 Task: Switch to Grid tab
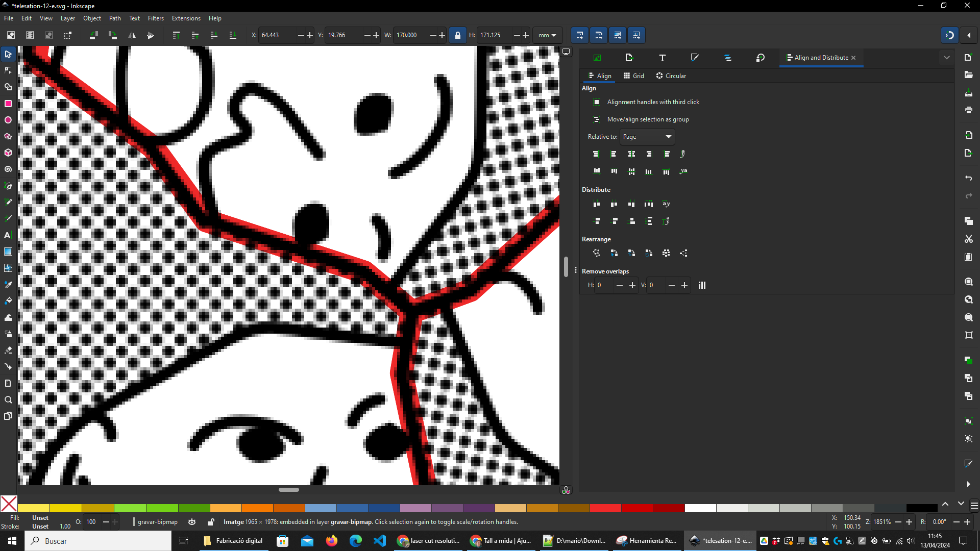(634, 76)
